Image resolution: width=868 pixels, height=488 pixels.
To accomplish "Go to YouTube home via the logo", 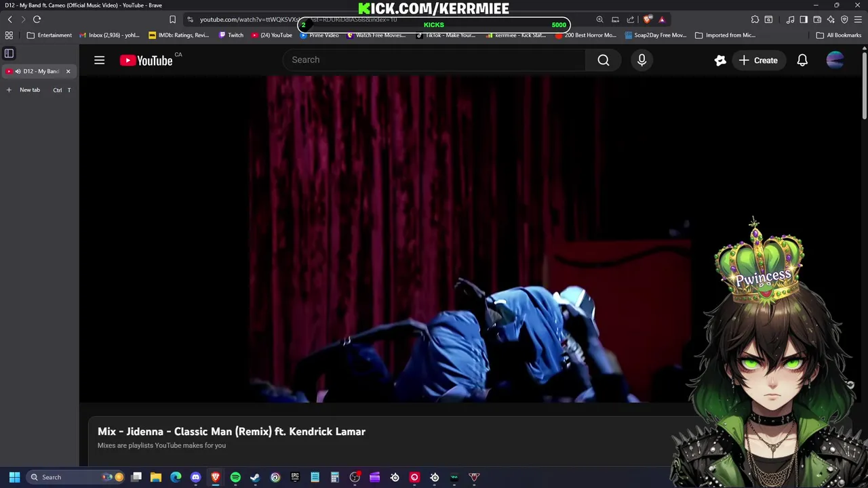I will pyautogui.click(x=146, y=60).
